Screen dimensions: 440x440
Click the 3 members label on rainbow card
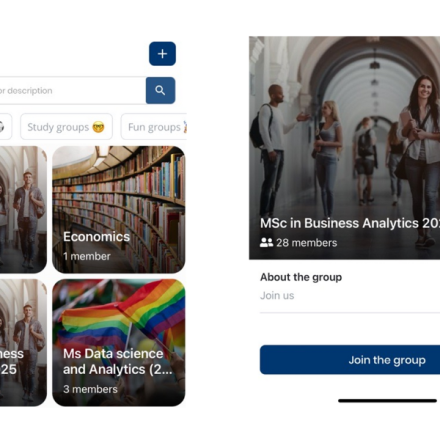[90, 389]
